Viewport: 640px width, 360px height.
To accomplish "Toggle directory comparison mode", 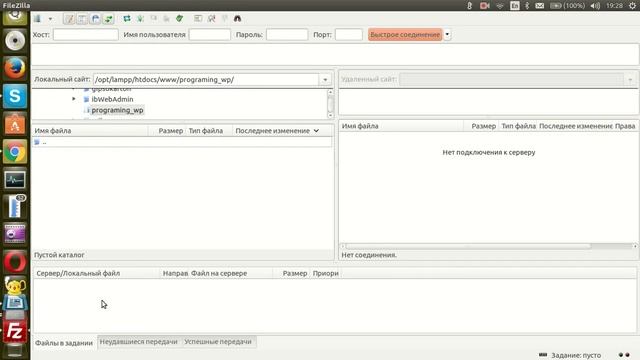I will (x=211, y=19).
